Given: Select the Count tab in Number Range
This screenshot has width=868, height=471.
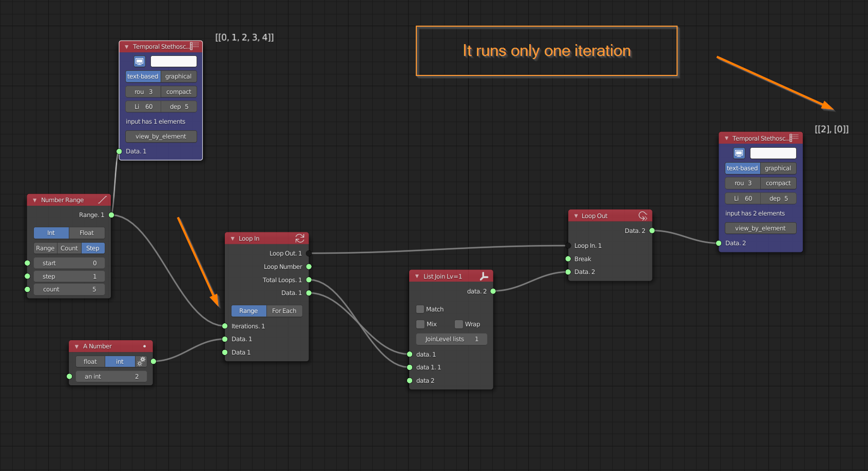Looking at the screenshot, I should tap(69, 248).
